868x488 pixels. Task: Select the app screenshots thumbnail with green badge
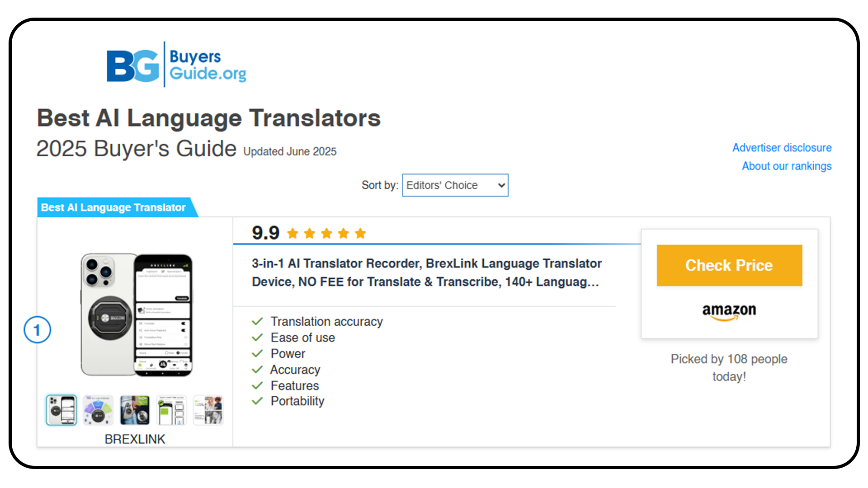(171, 410)
